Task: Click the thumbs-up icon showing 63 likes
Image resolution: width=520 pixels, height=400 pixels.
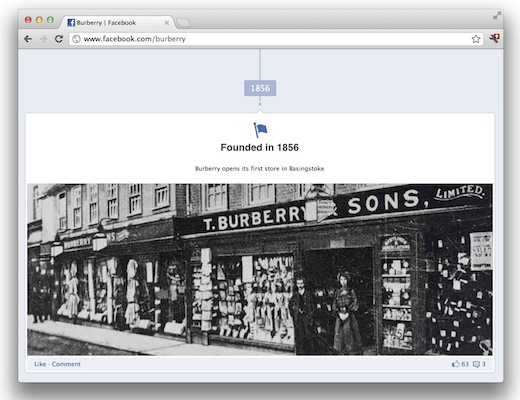Action: (x=456, y=364)
